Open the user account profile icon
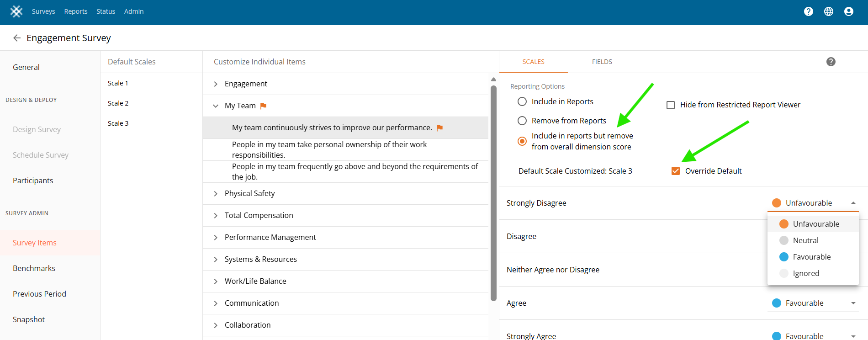868x340 pixels. click(848, 11)
